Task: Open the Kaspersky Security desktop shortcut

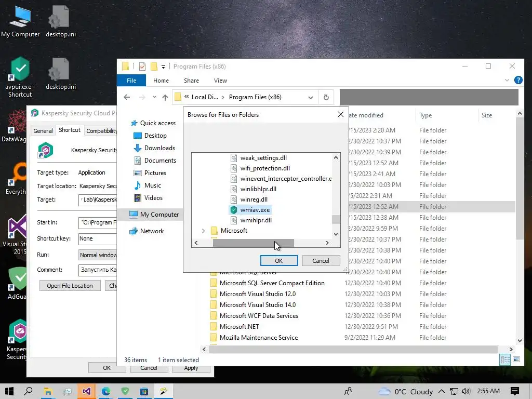Action: coord(17,339)
